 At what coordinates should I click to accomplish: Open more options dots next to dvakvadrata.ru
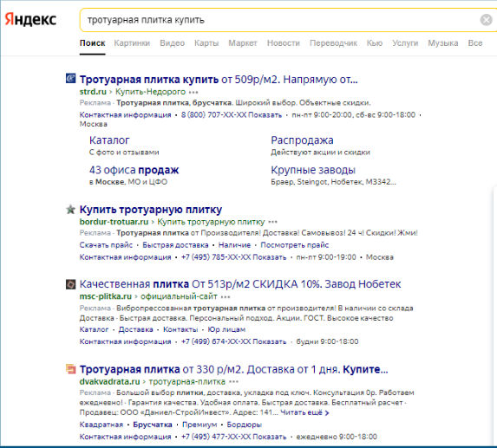(233, 382)
